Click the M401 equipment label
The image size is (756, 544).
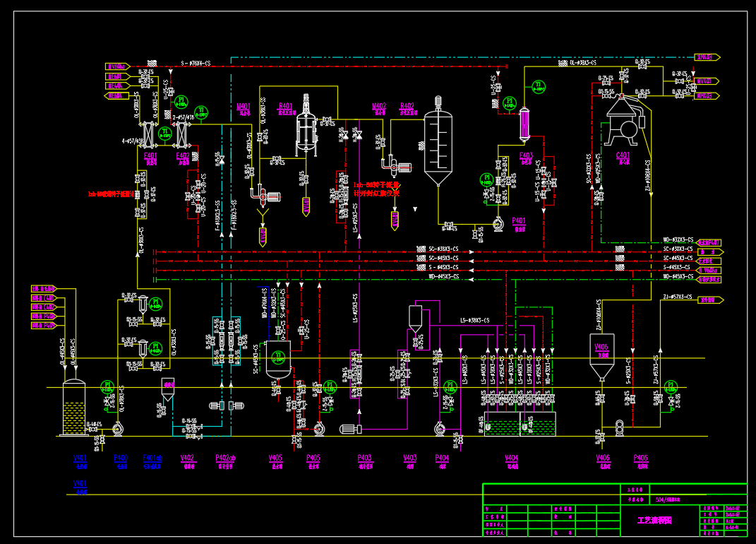(x=244, y=106)
